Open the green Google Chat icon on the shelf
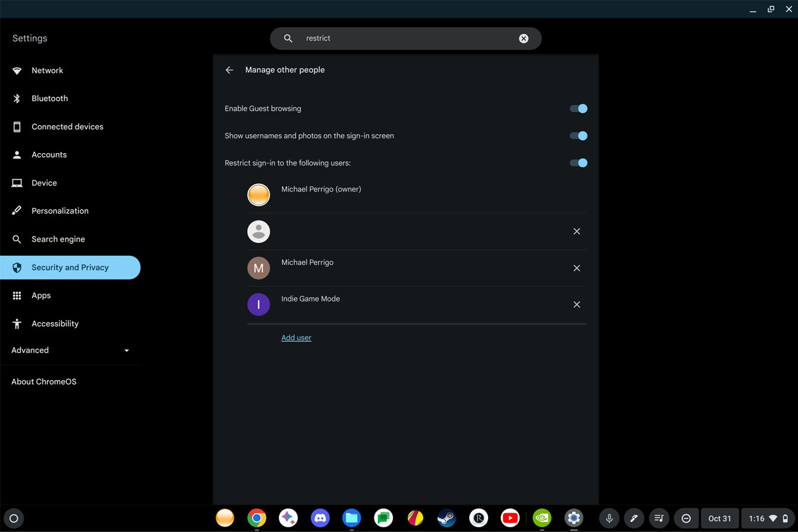Screen dimensions: 798x532 (x=383, y=518)
